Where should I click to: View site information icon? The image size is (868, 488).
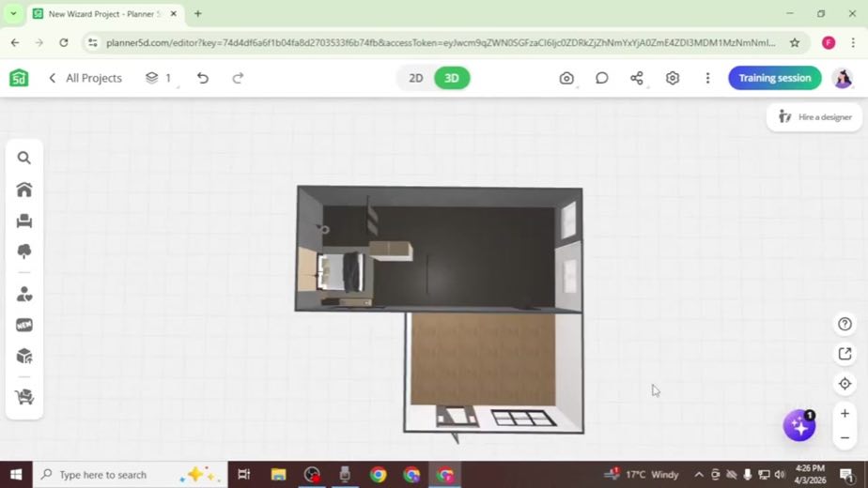tap(92, 42)
